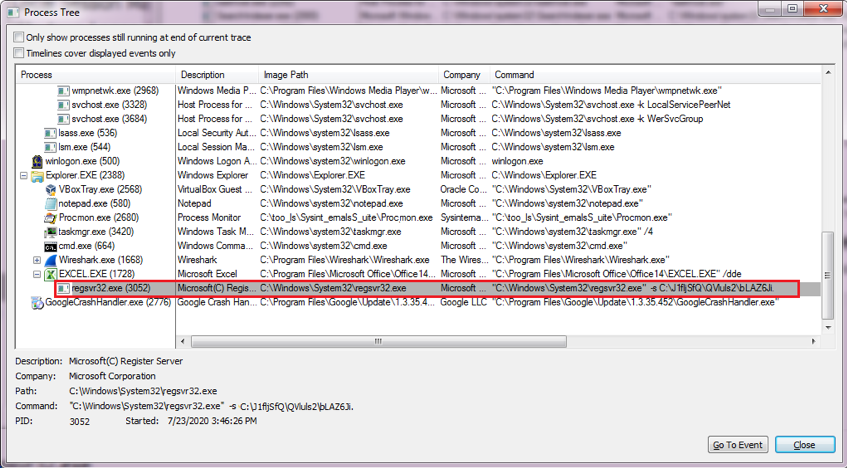This screenshot has width=847, height=468.
Task: Select the taskmgr.exe icon
Action: 50,232
